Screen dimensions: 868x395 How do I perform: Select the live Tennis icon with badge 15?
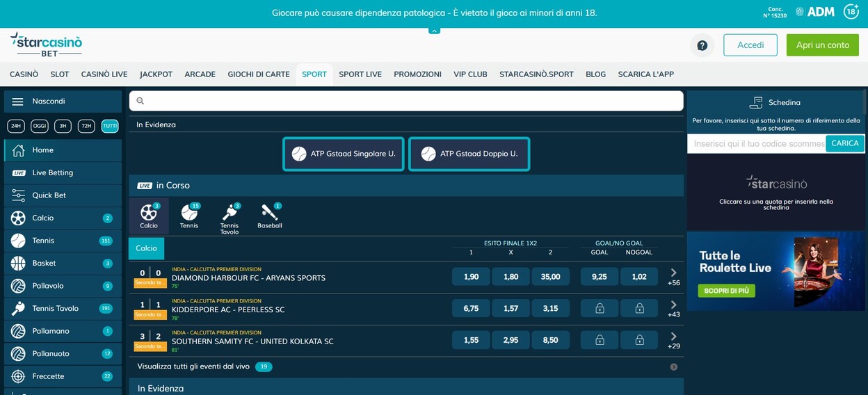[x=189, y=216]
